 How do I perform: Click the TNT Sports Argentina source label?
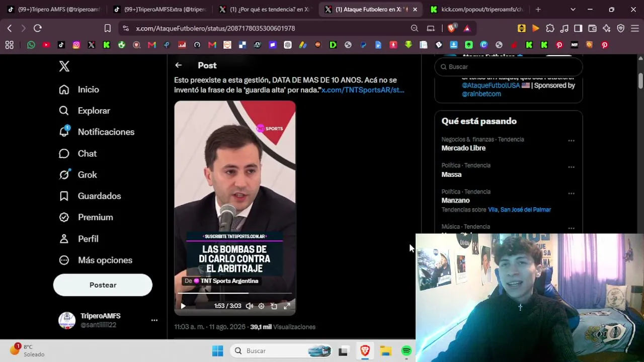tap(221, 281)
